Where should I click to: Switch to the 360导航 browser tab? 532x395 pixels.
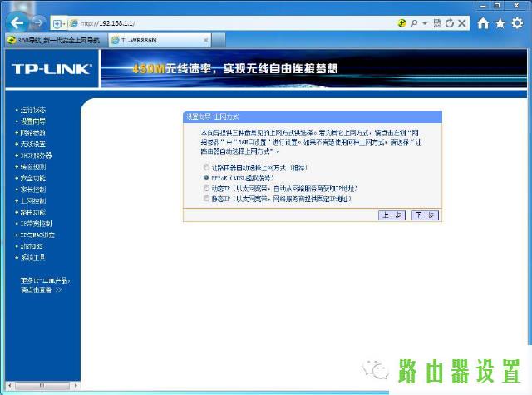pyautogui.click(x=56, y=40)
